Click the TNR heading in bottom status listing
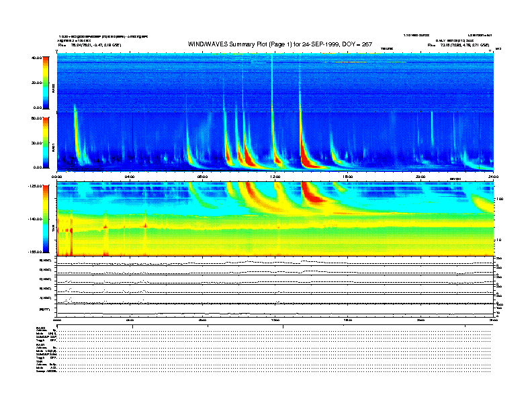532x411 pixels. (39, 361)
